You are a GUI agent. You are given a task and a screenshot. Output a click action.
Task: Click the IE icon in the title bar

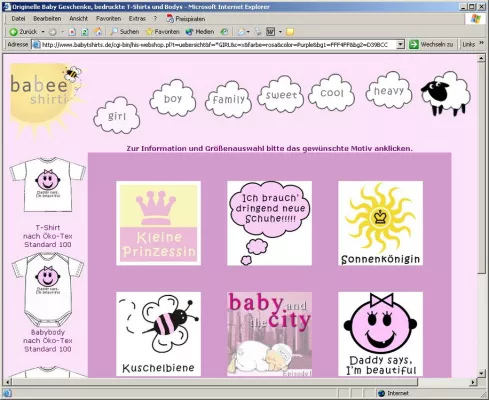(6, 6)
